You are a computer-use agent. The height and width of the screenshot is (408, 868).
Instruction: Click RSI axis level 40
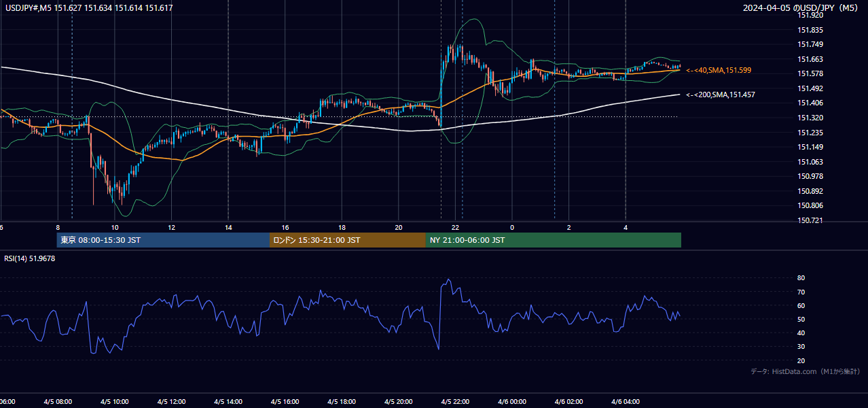click(x=801, y=333)
